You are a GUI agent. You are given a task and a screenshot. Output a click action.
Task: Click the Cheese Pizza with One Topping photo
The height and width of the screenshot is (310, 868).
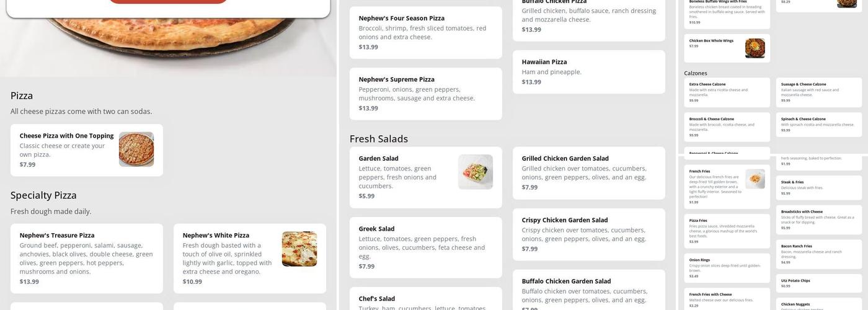tap(136, 149)
